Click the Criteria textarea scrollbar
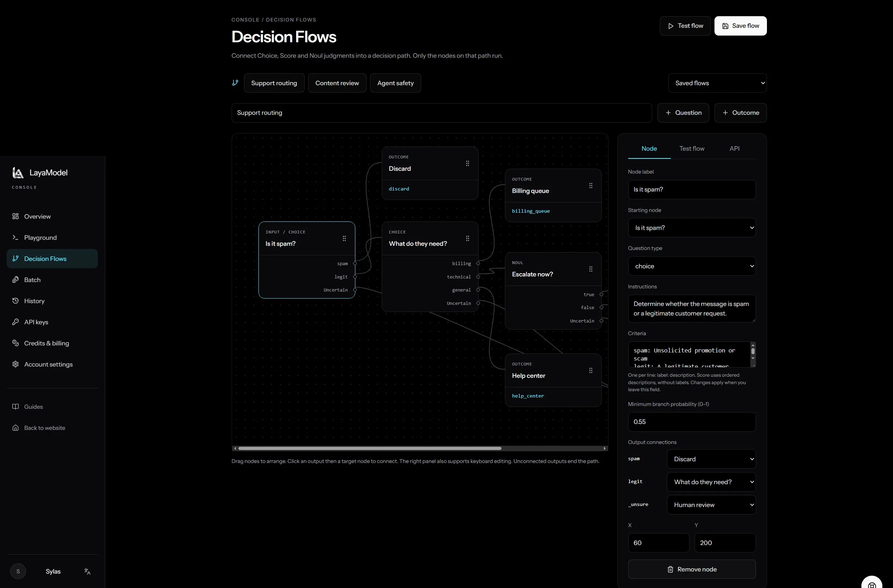This screenshot has height=588, width=893. click(x=753, y=351)
